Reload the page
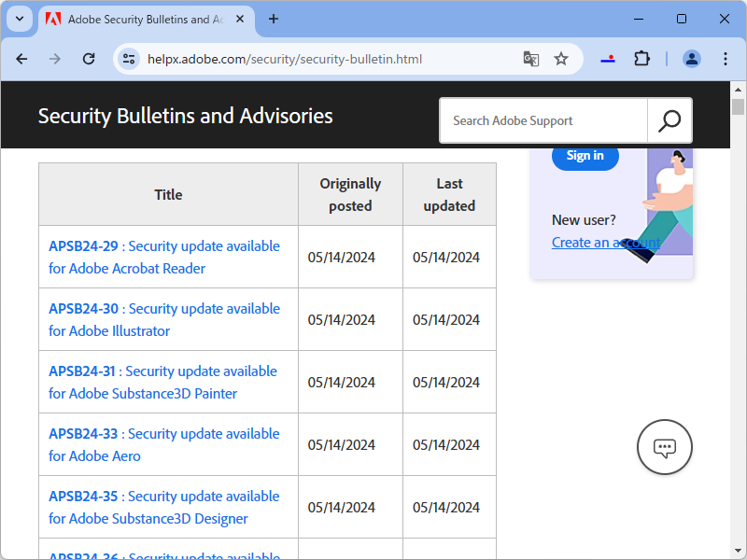The image size is (747, 560). (x=89, y=59)
